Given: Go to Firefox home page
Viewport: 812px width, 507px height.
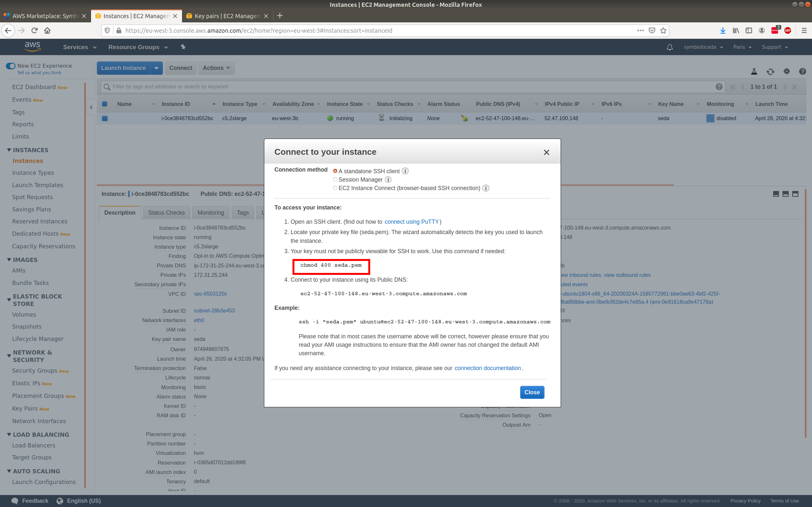Looking at the screenshot, I should [47, 30].
